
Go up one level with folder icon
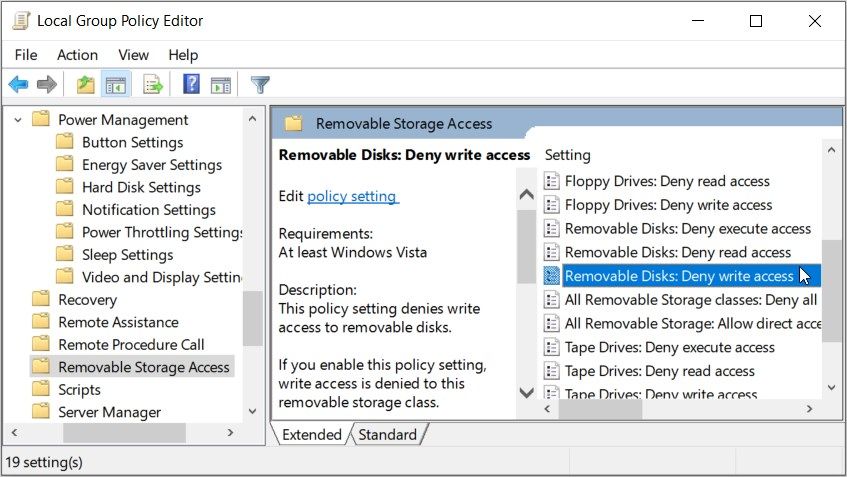pyautogui.click(x=85, y=84)
